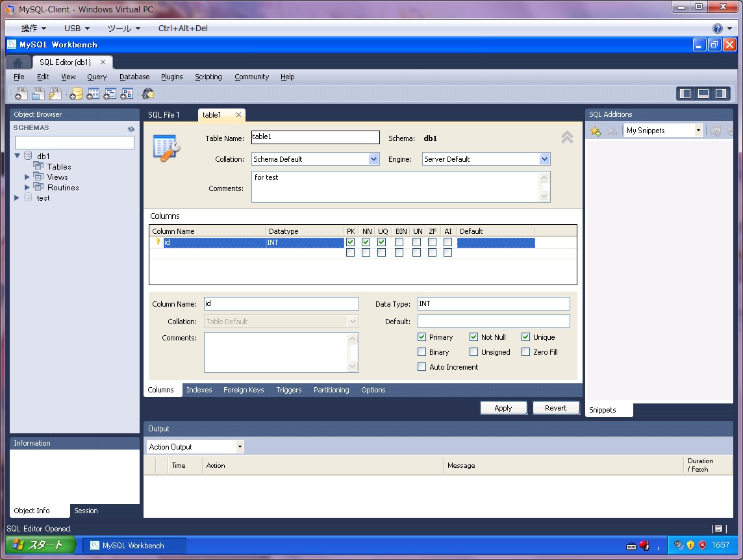This screenshot has width=743, height=560.
Task: Click the scroll up arrow in column Comments
Action: 352,338
